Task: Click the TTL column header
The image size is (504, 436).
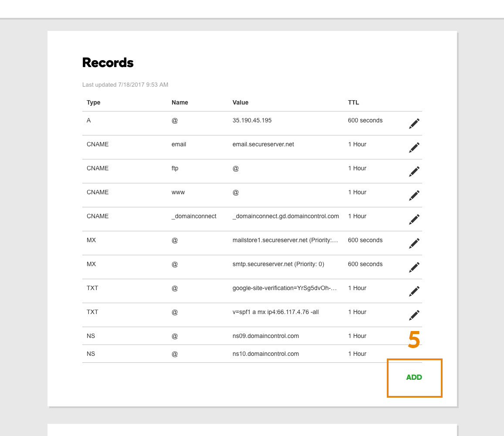Action: [x=353, y=102]
